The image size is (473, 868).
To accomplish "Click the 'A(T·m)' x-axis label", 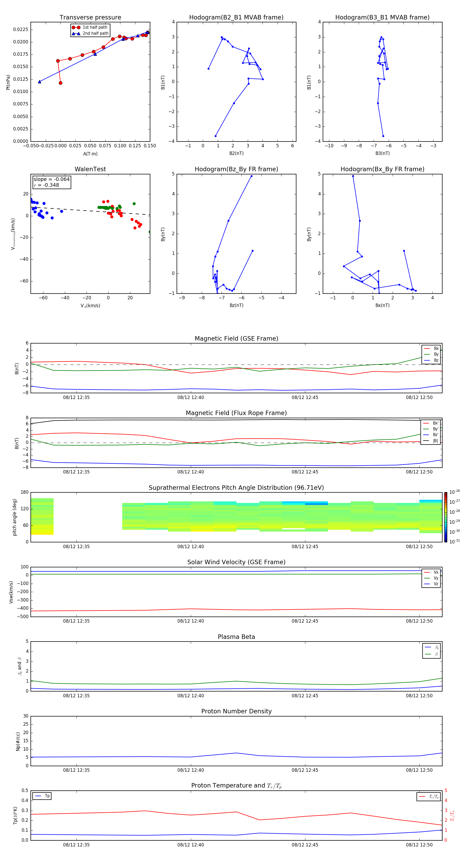I will point(90,154).
